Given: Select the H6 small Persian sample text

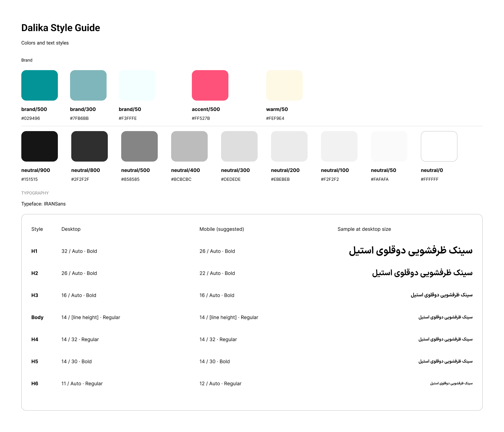Looking at the screenshot, I should [451, 384].
